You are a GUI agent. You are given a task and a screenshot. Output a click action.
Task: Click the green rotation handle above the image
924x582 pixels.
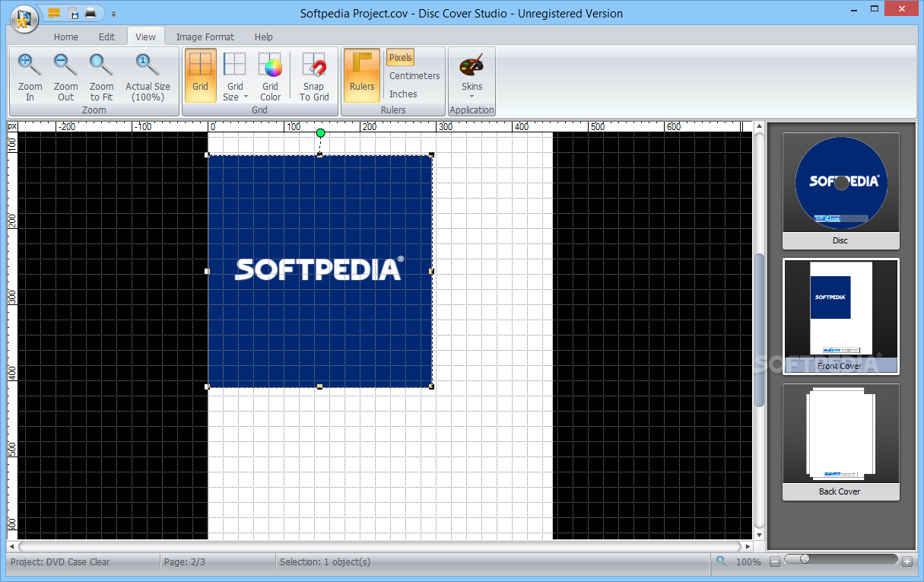(x=320, y=133)
